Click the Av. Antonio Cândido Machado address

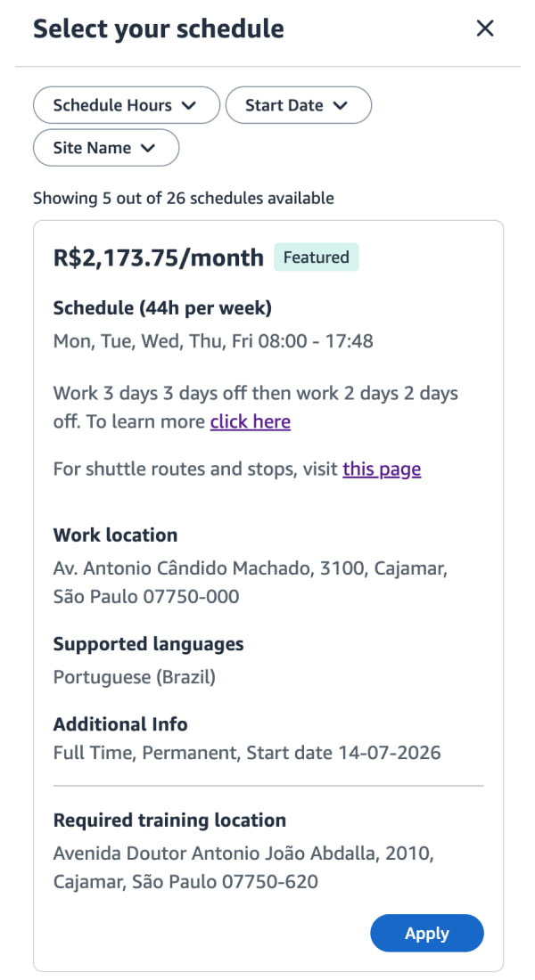click(251, 582)
